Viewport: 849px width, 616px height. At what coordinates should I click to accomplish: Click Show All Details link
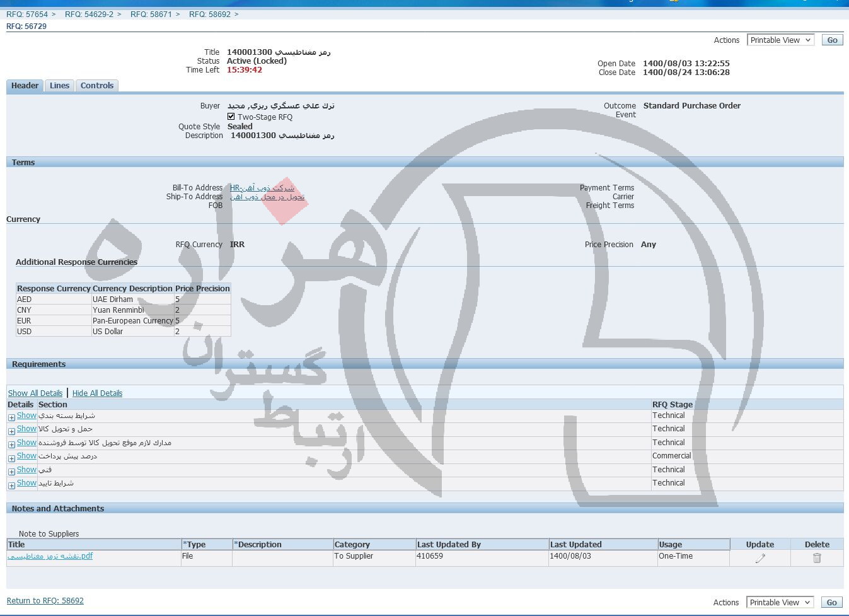35,393
